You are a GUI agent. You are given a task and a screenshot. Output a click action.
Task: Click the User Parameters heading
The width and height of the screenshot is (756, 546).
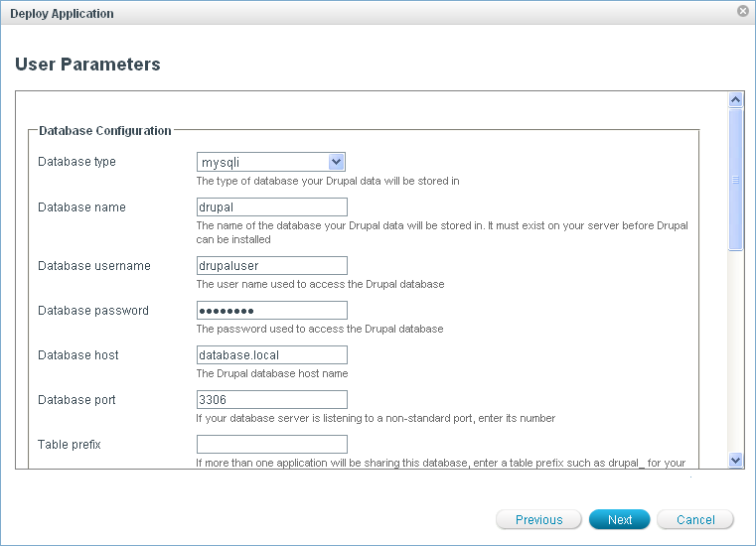click(87, 65)
